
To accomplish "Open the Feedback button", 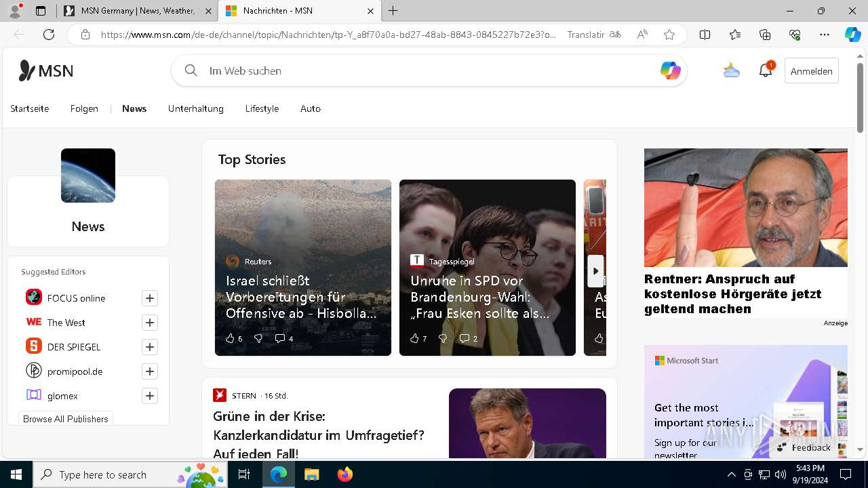I will [x=804, y=447].
